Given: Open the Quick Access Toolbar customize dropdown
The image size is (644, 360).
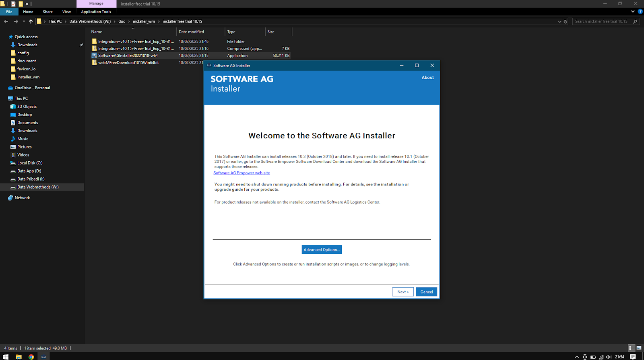Looking at the screenshot, I should pos(27,4).
